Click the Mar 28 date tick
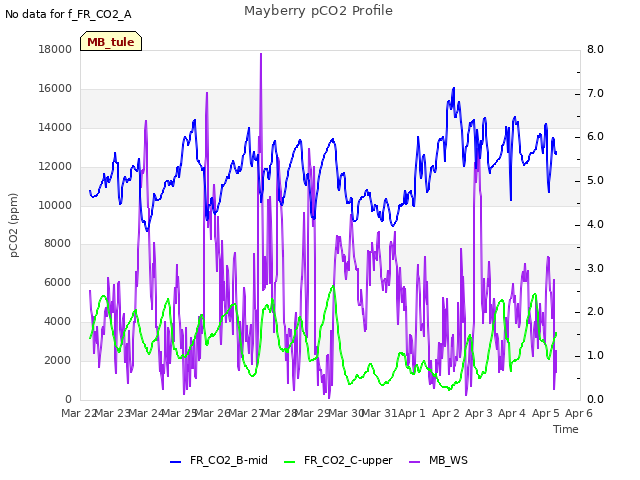The image size is (640, 480). [x=279, y=413]
